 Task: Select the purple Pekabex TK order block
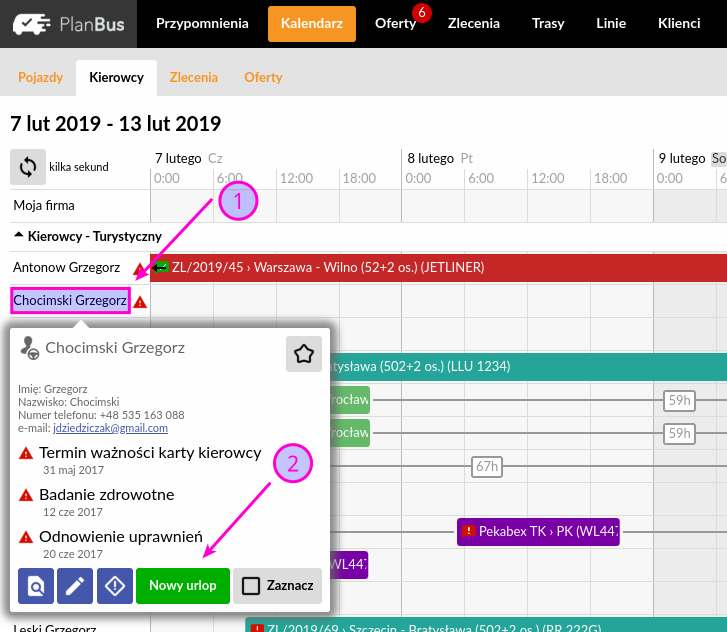click(x=538, y=531)
